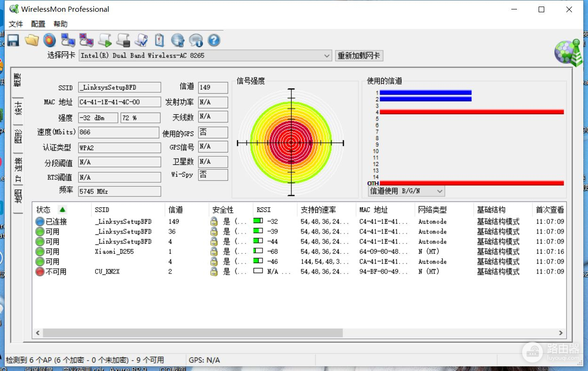Open file using the yellow folder icon
Screen dimensions: 588x371
(32, 40)
